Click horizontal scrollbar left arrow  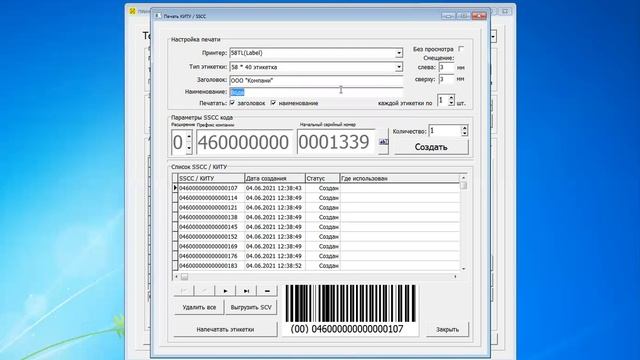click(176, 277)
